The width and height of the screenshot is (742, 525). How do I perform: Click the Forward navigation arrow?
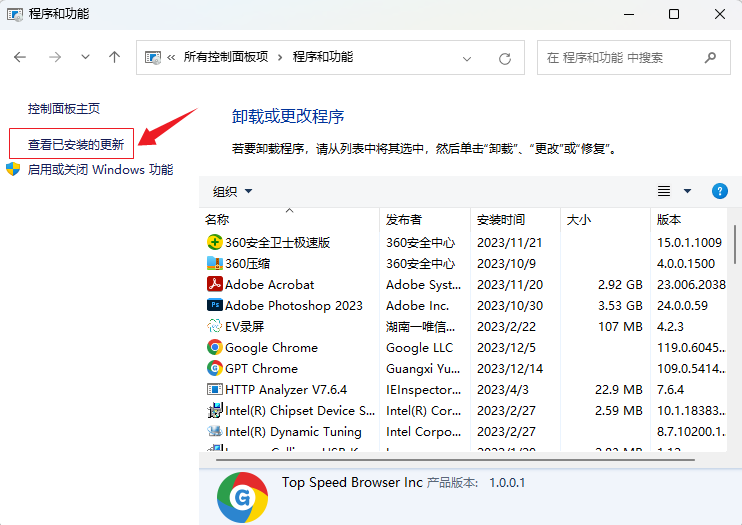pyautogui.click(x=55, y=57)
